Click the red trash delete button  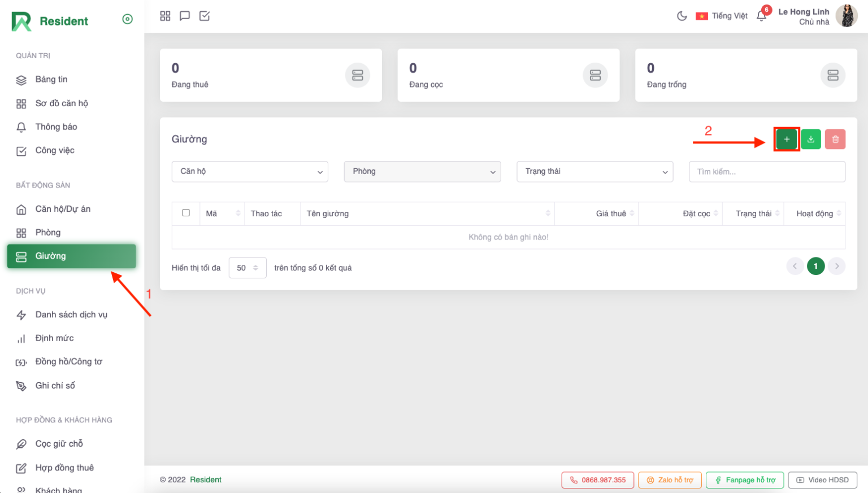pyautogui.click(x=835, y=139)
